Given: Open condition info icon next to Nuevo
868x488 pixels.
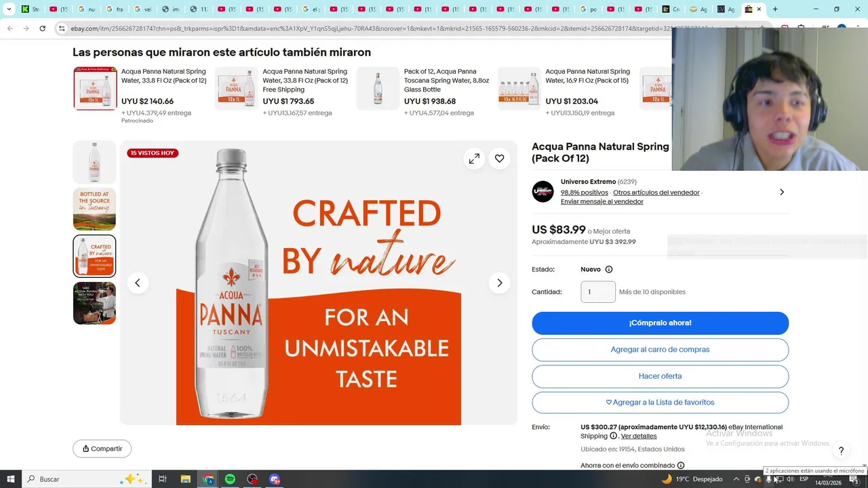Looking at the screenshot, I should click(608, 269).
